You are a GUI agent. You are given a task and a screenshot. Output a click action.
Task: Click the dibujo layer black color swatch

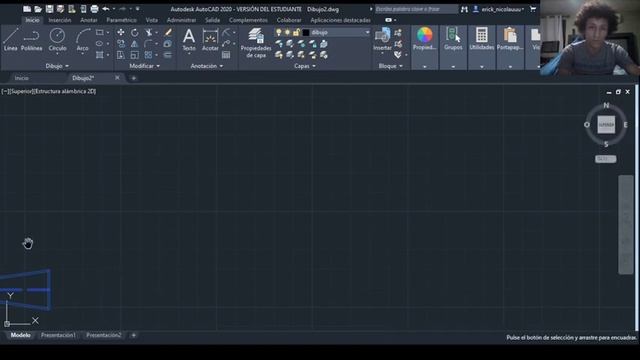[x=306, y=32]
